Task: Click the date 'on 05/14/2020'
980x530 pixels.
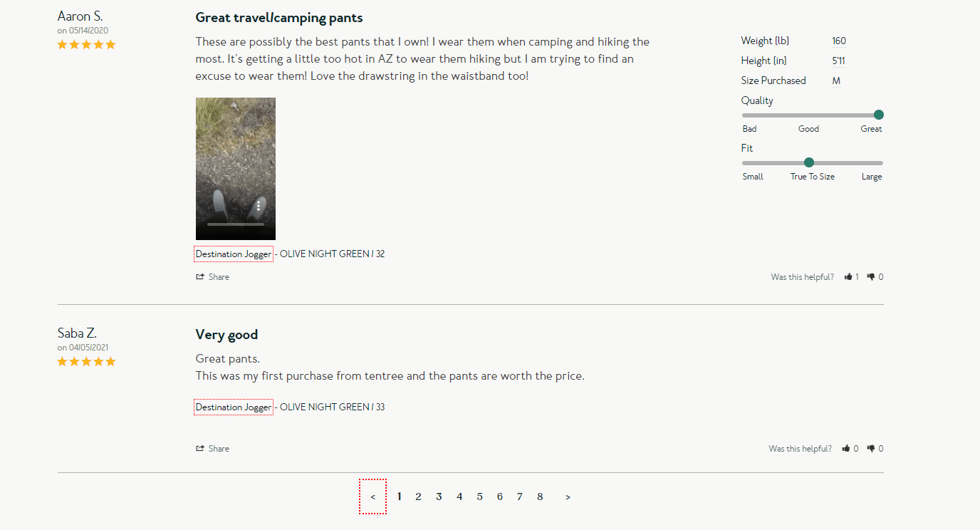Action: coord(83,31)
